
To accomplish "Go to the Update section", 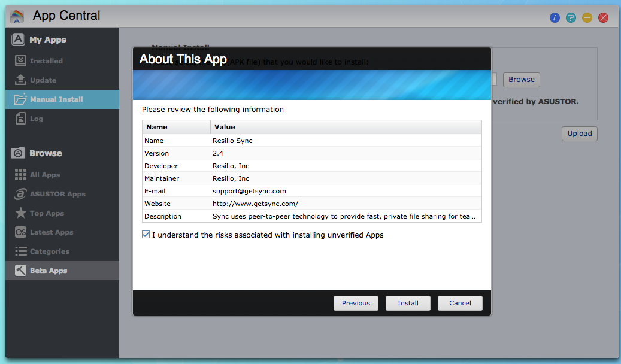I will 62,80.
